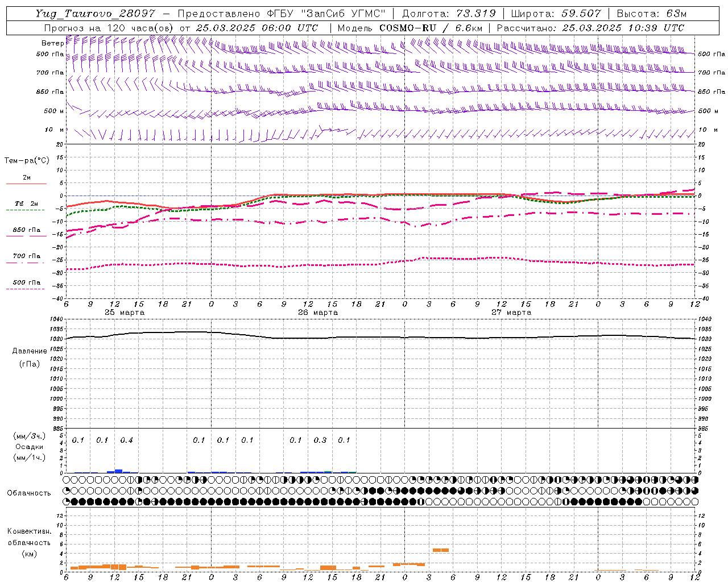The image size is (728, 582).
Task: Click the Долгота: 73.319 header field
Action: click(x=449, y=14)
